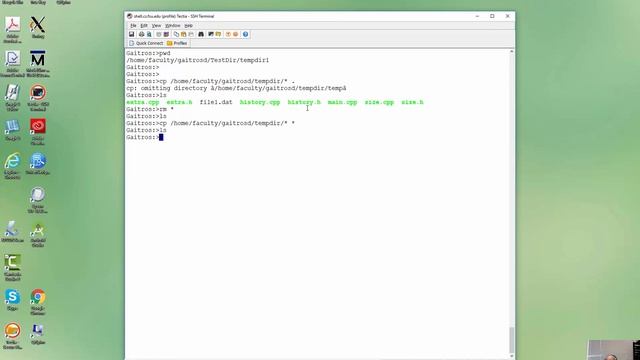Click the Quick Connect button
The height and width of the screenshot is (360, 640).
click(x=146, y=43)
